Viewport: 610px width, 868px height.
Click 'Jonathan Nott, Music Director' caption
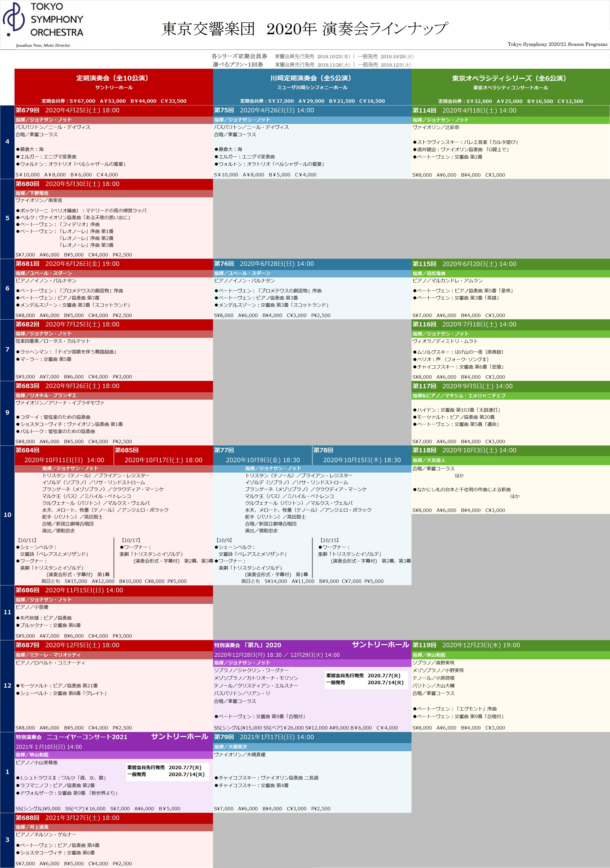click(x=43, y=45)
